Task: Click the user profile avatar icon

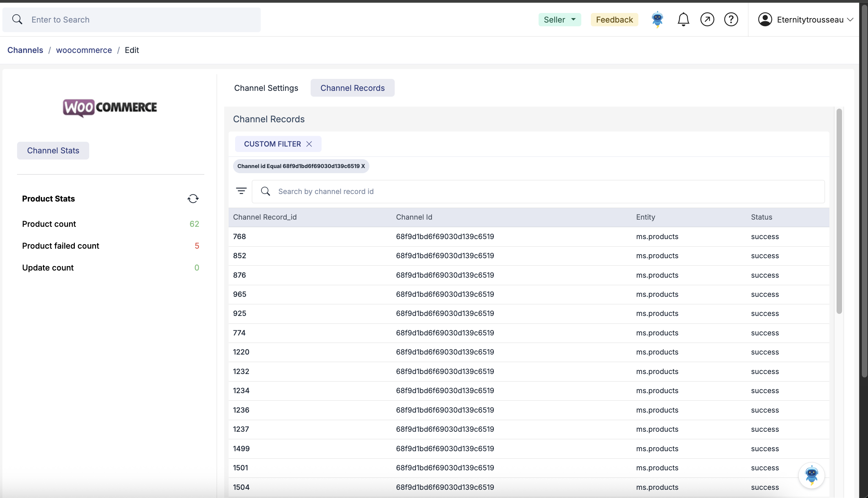Action: tap(765, 19)
